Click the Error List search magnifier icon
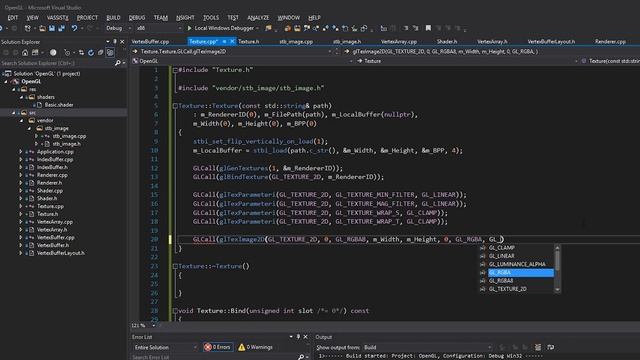Image resolution: width=640 pixels, height=360 pixels. point(301,357)
